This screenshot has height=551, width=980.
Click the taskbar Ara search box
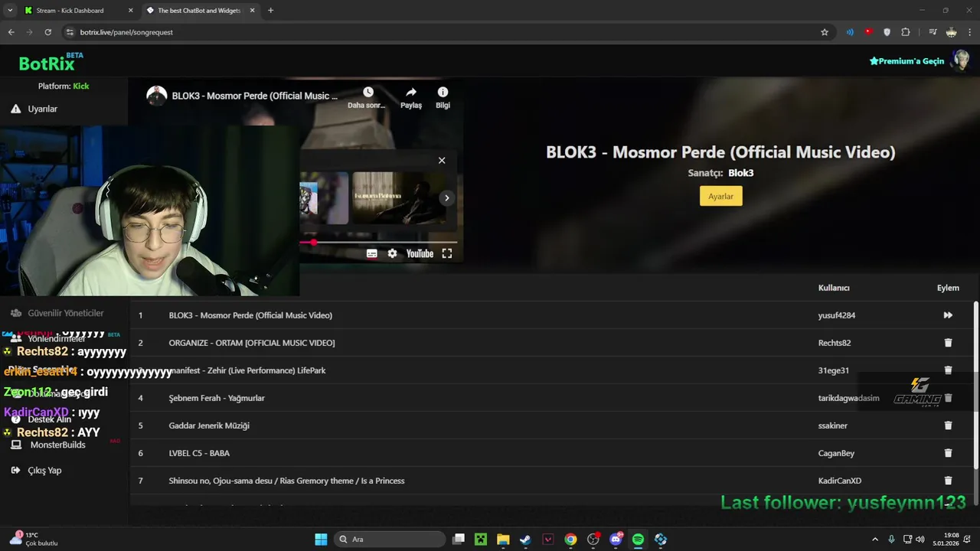389,540
